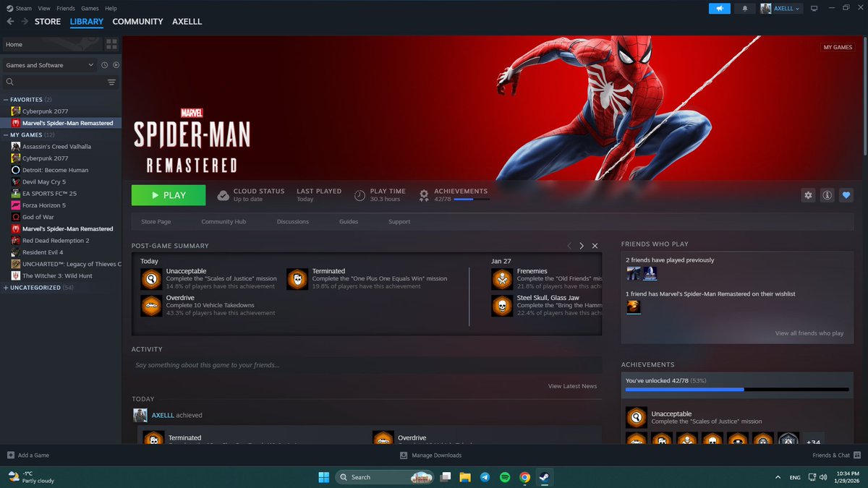
Task: Click the Terminated achievement icon in summary
Action: click(297, 278)
